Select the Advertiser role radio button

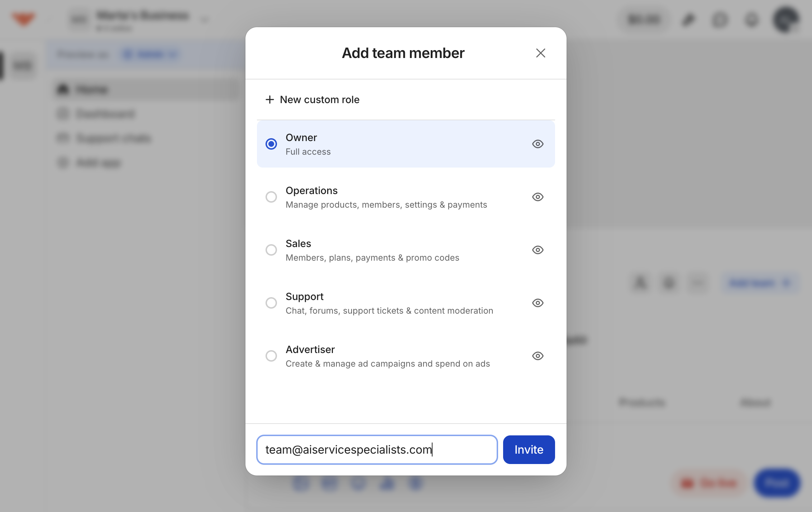pos(271,356)
